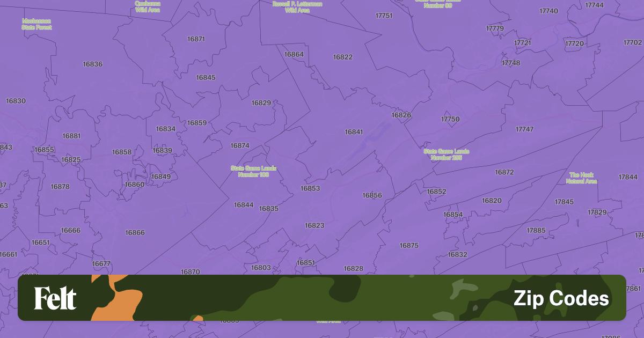Screen dimensions: 644x338
Task: Select The Hook Natural Area label
Action: [x=581, y=178]
